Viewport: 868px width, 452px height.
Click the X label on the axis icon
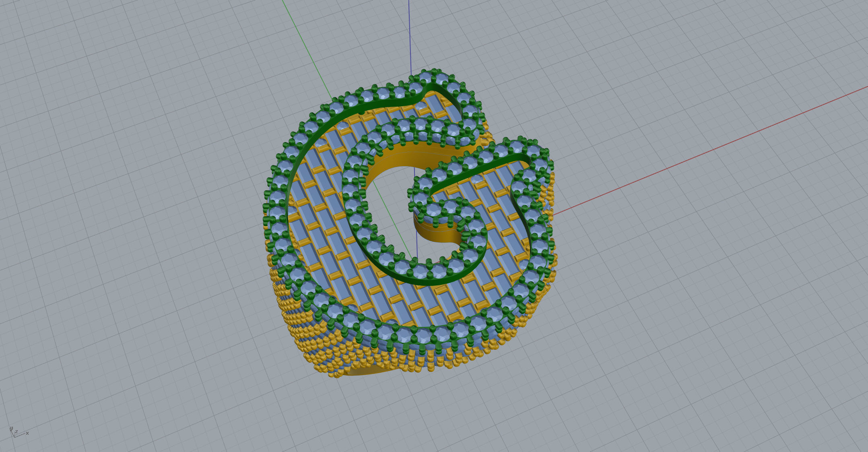point(27,433)
